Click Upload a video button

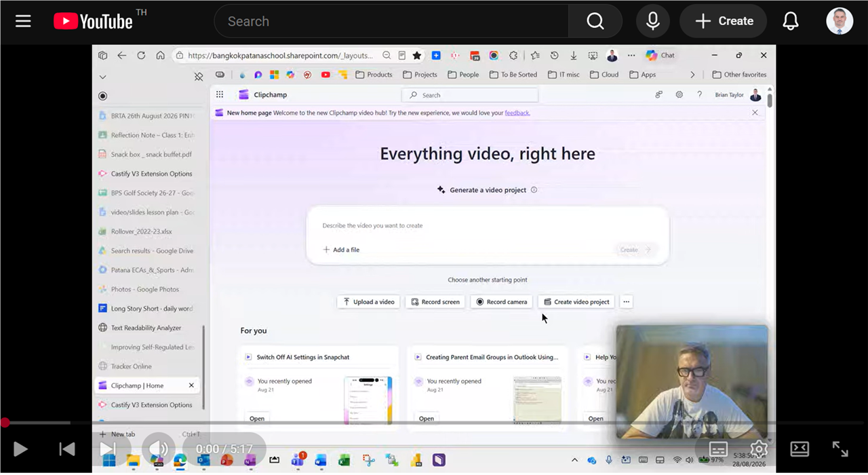click(x=369, y=302)
